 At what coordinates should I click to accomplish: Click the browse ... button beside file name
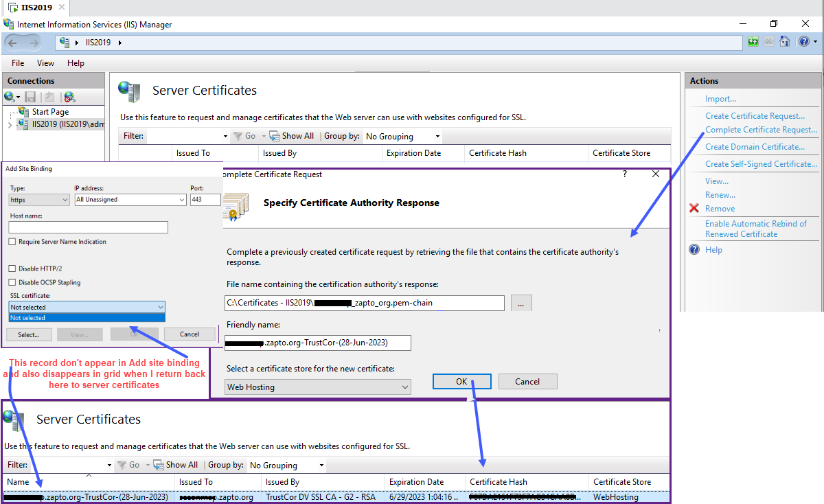tap(521, 302)
